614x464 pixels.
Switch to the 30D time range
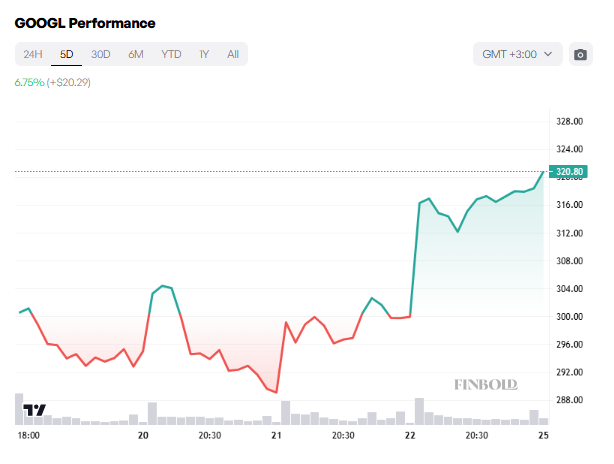point(101,54)
